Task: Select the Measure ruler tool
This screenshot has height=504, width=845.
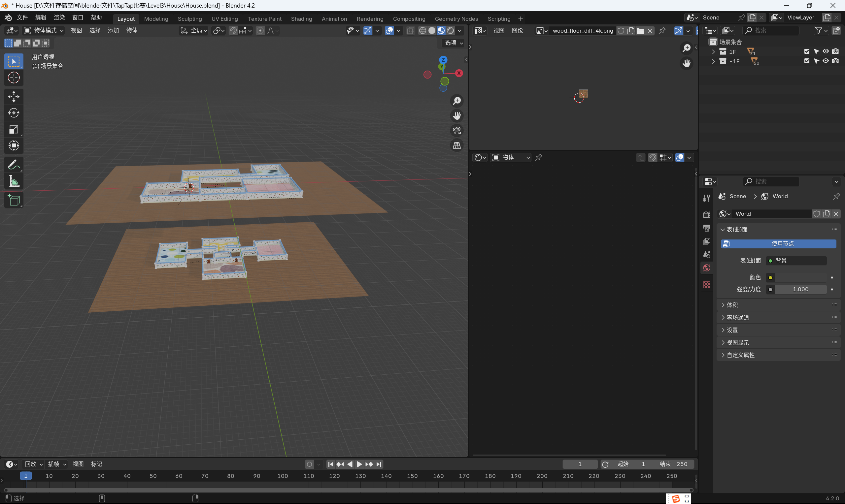Action: (14, 181)
